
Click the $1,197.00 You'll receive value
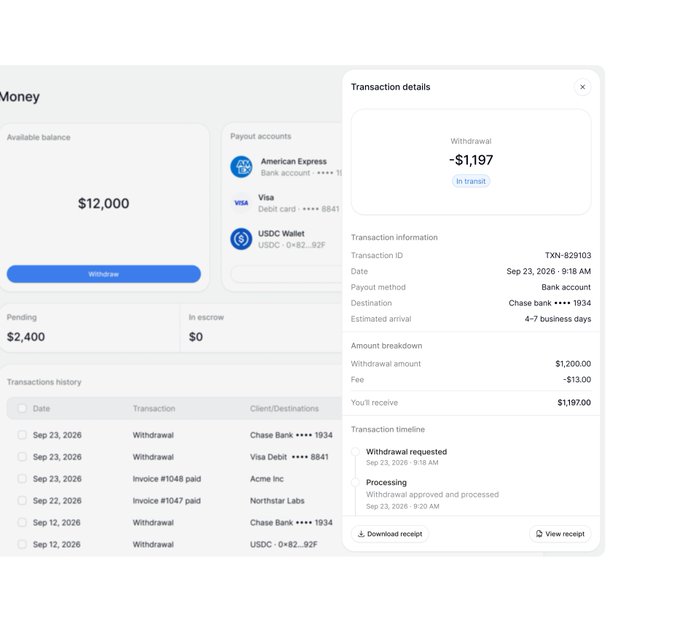(574, 403)
